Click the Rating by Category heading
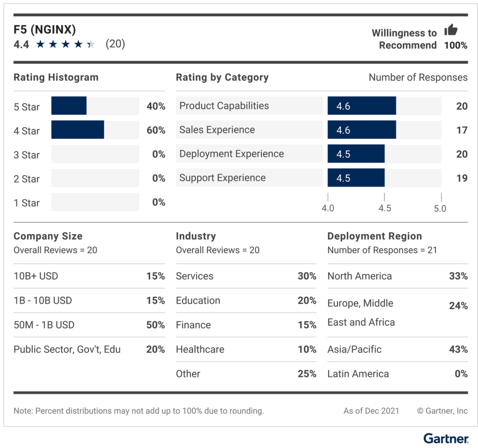The image size is (478, 448). 222,77
